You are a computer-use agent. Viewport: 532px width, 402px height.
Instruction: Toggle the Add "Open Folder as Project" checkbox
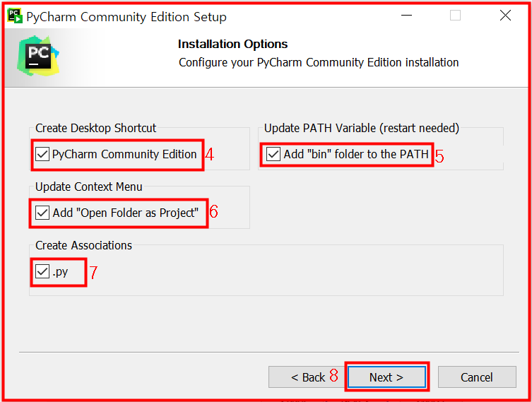click(x=42, y=213)
